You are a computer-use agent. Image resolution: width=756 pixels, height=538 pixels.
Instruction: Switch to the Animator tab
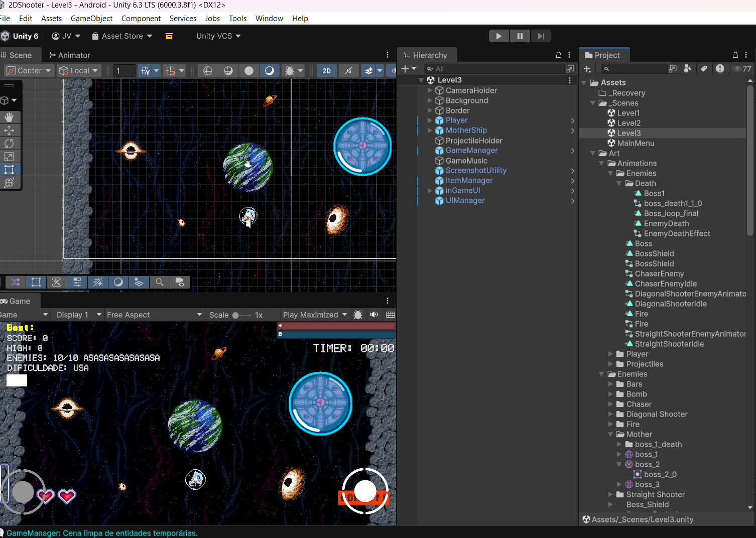tap(69, 55)
